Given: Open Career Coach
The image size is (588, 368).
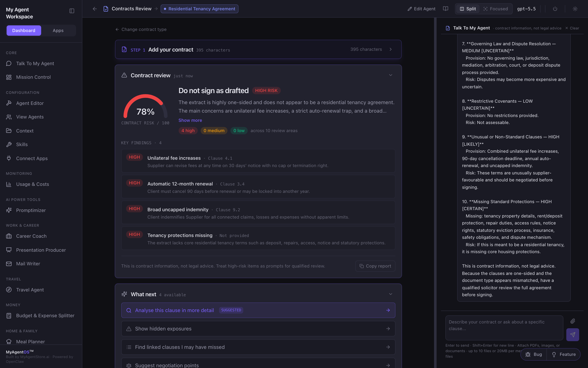Looking at the screenshot, I should coord(41,236).
